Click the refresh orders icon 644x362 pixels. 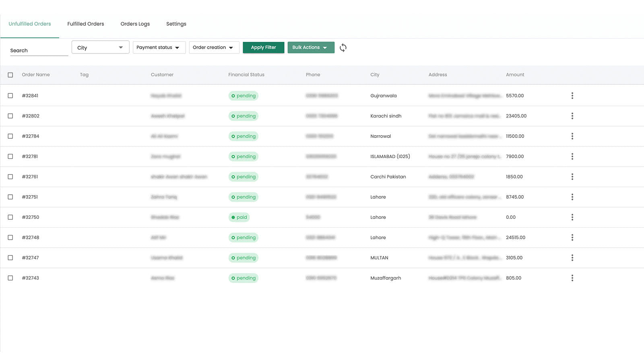[343, 48]
